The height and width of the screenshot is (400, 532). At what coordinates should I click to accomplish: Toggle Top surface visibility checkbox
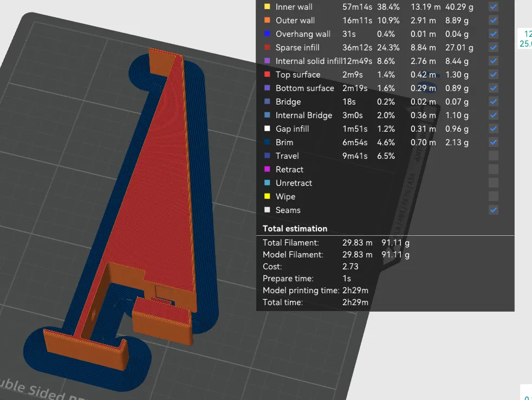[494, 74]
